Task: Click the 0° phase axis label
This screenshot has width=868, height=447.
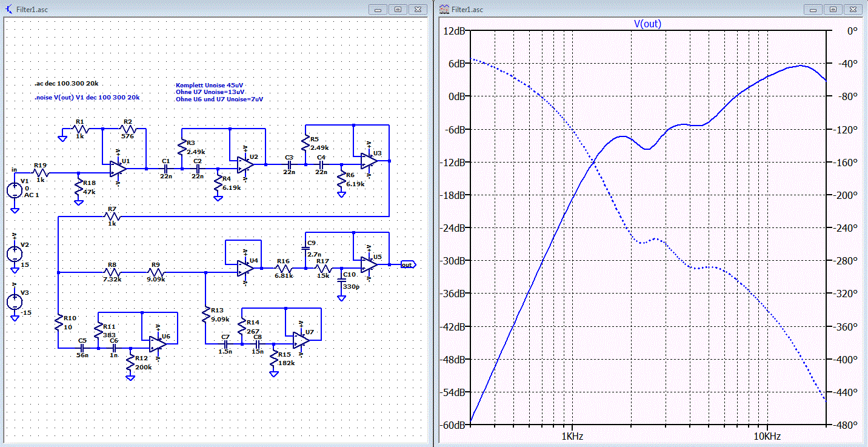Action: click(x=852, y=31)
